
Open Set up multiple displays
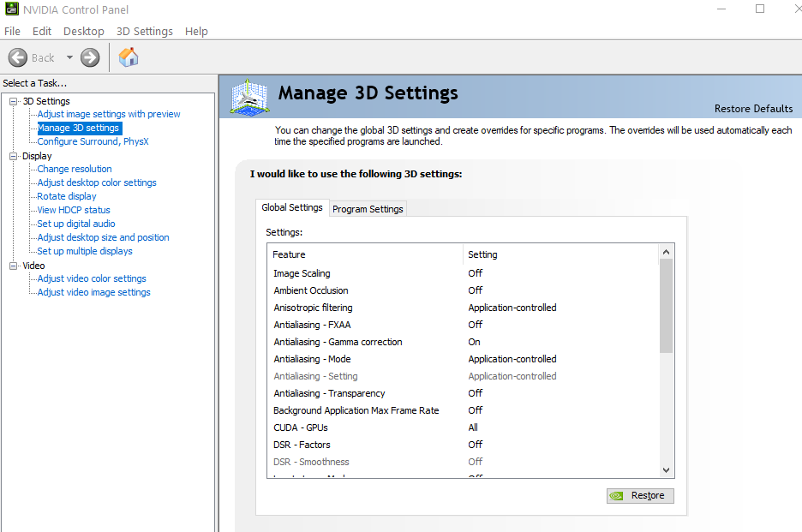click(85, 251)
